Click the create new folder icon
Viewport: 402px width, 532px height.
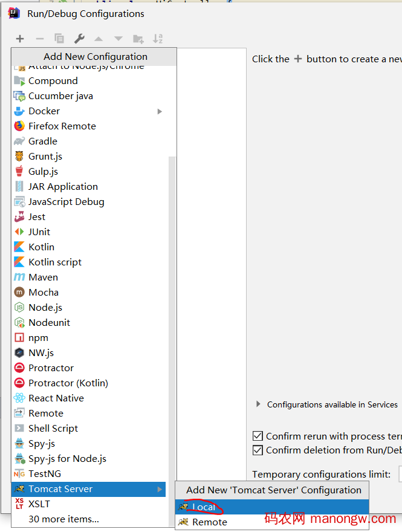(138, 38)
